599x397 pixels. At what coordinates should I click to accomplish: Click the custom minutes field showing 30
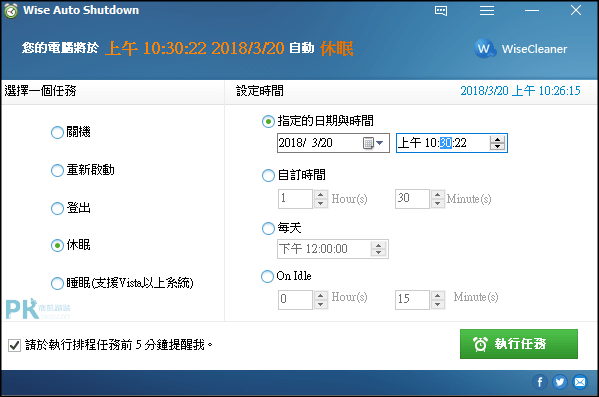click(x=412, y=199)
